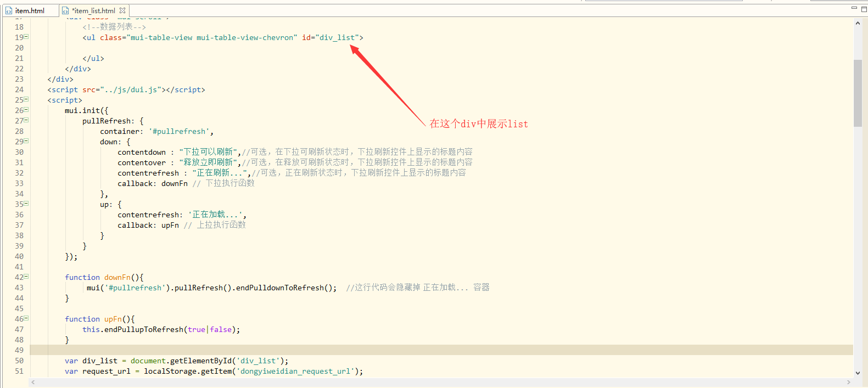Click the comment 下拉执行函数 on line 33

click(230, 183)
